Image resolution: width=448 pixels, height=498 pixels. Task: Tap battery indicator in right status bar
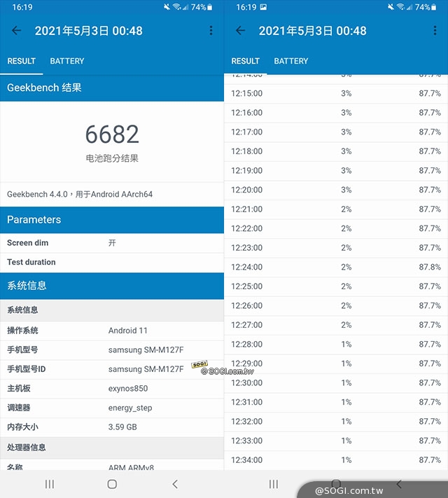pyautogui.click(x=426, y=7)
